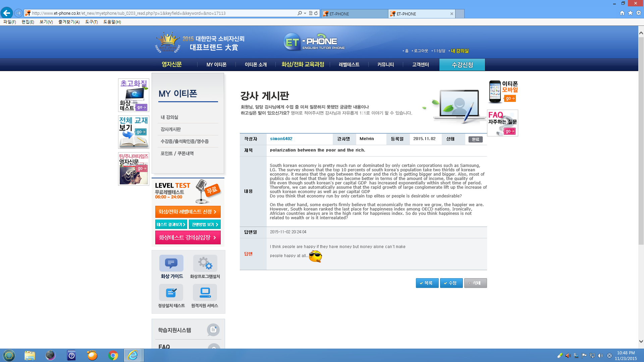Launch Chrome from the taskbar
The width and height of the screenshot is (644, 362).
coord(113,355)
